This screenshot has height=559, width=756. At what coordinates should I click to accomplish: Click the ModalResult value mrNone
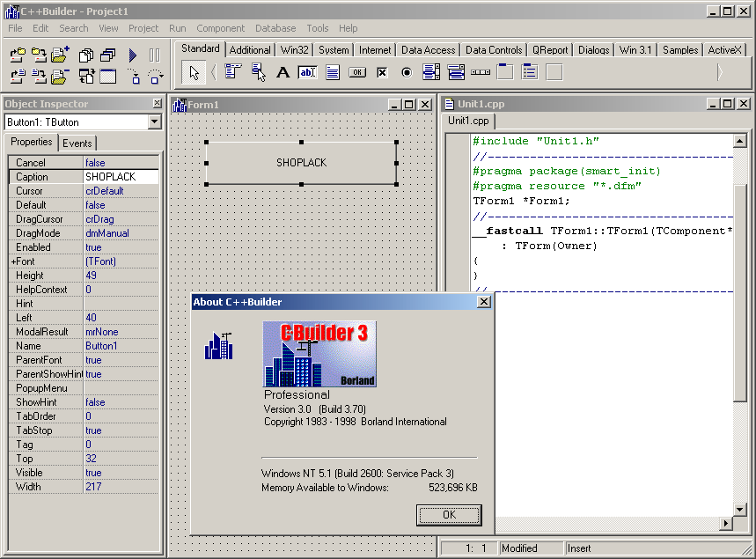click(121, 332)
